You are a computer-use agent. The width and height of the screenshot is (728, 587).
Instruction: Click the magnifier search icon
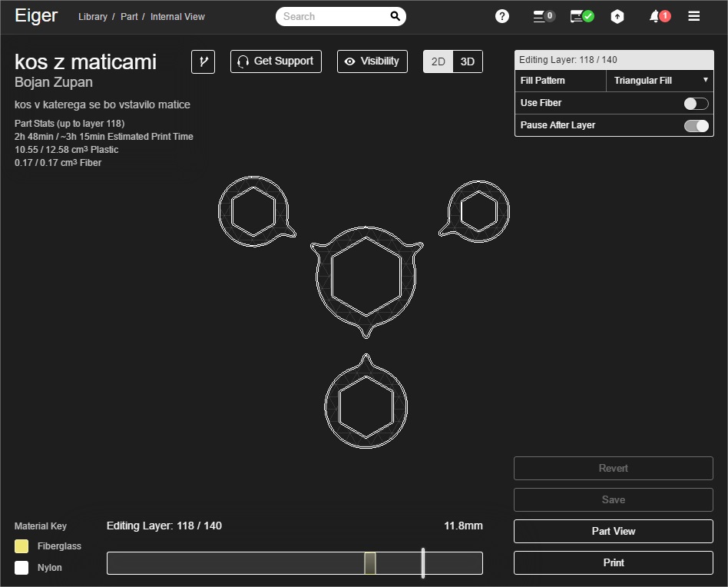pyautogui.click(x=395, y=16)
